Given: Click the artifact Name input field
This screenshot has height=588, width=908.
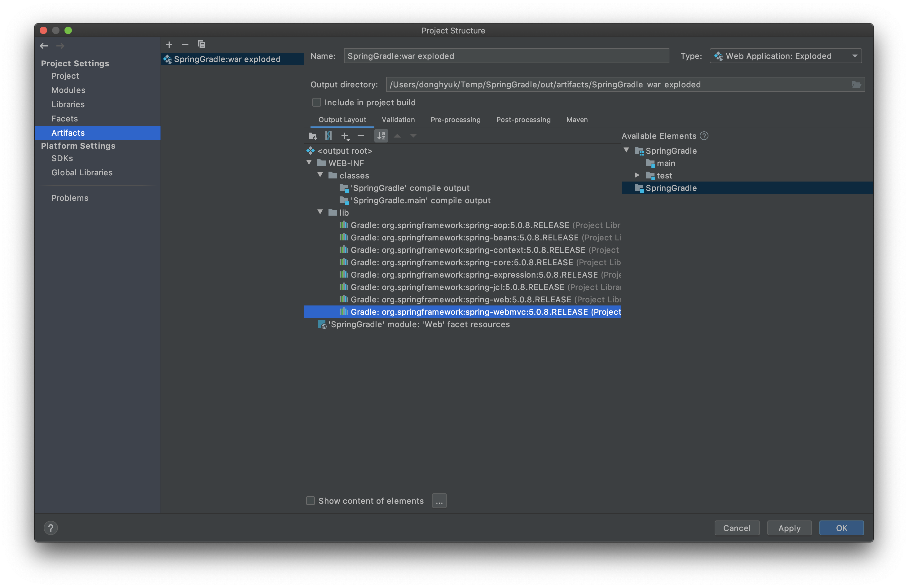Looking at the screenshot, I should [506, 56].
